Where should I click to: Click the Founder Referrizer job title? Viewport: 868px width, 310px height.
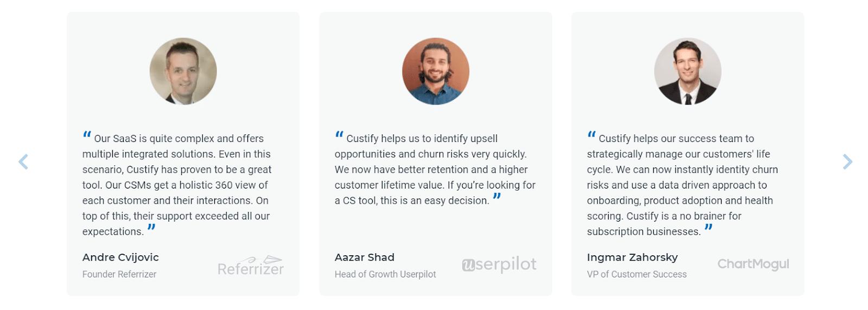(119, 274)
